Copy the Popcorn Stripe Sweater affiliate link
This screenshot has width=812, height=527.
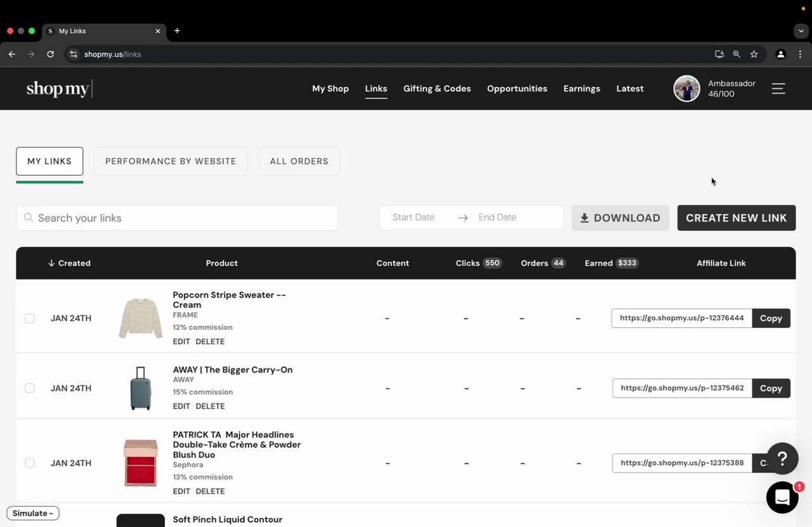point(771,318)
